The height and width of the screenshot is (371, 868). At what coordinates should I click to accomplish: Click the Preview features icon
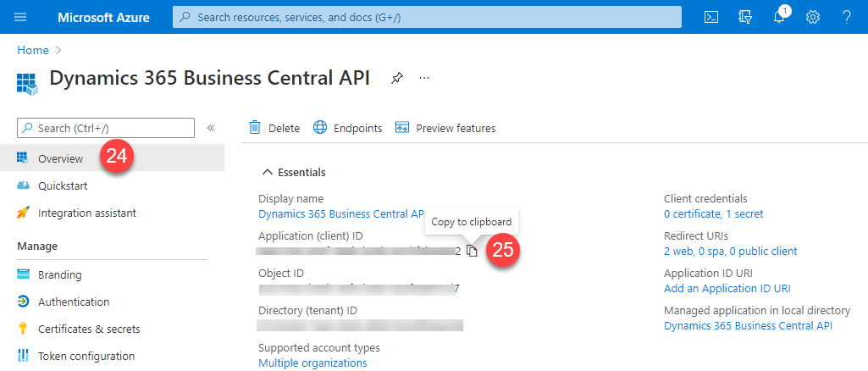point(402,128)
